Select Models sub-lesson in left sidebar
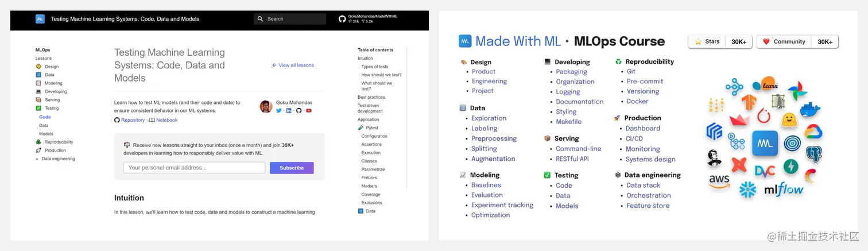Image resolution: width=868 pixels, height=251 pixels. pyautogui.click(x=46, y=134)
